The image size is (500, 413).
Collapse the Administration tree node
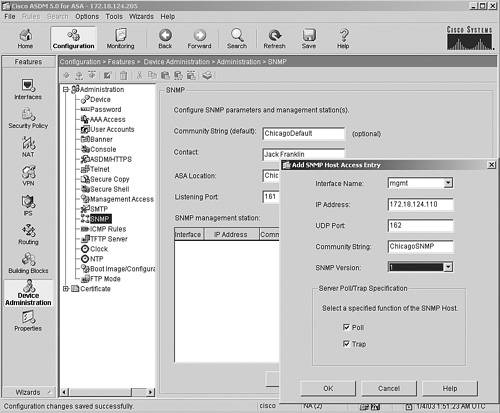[66, 89]
